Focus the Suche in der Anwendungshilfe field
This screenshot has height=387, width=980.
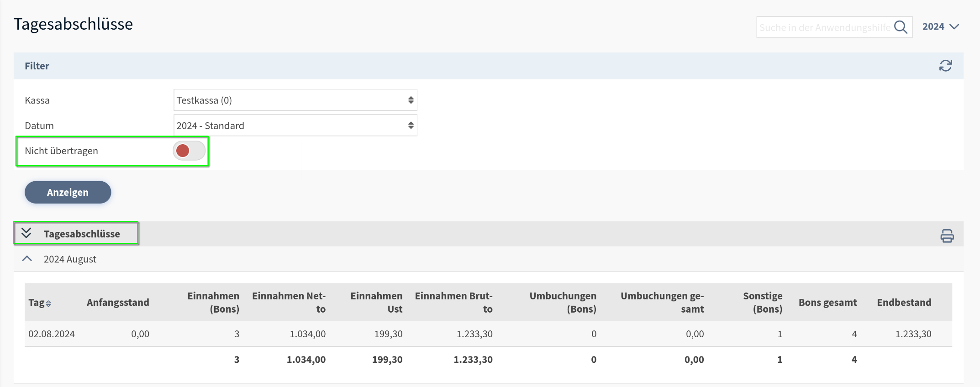[x=824, y=27]
